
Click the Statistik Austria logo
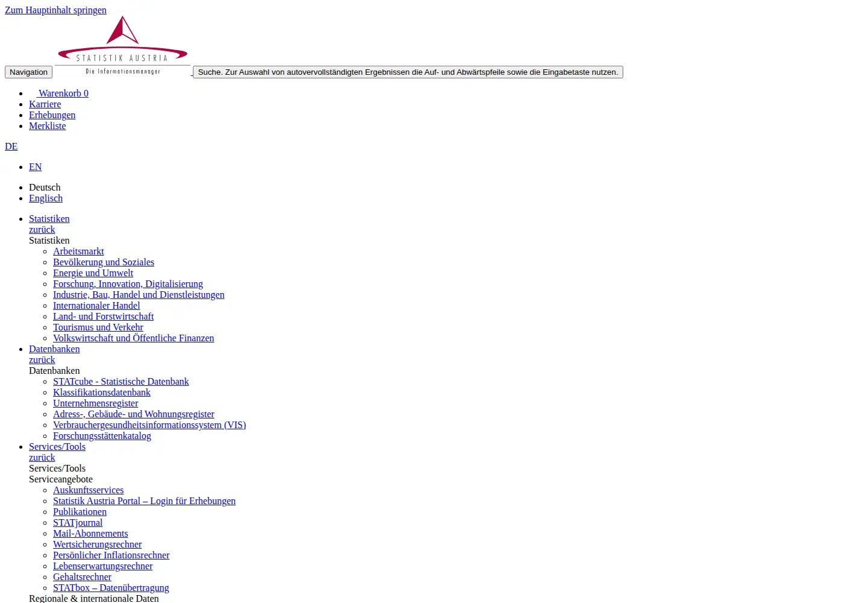[123, 46]
